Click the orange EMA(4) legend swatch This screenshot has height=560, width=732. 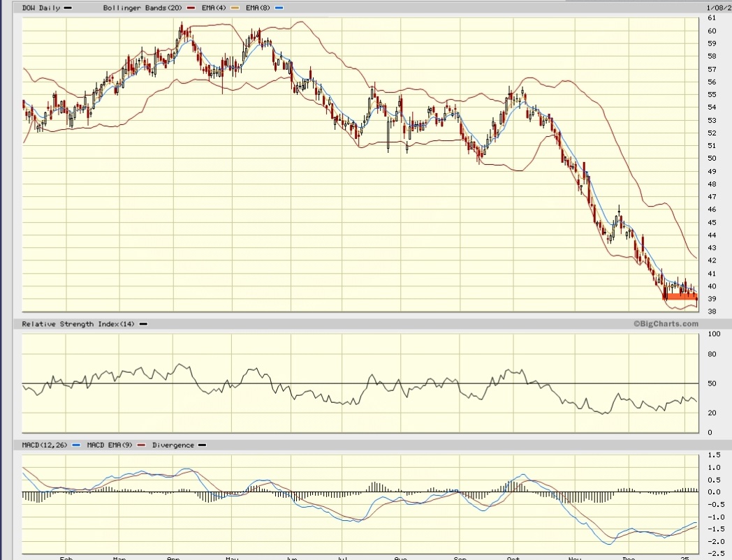point(235,8)
